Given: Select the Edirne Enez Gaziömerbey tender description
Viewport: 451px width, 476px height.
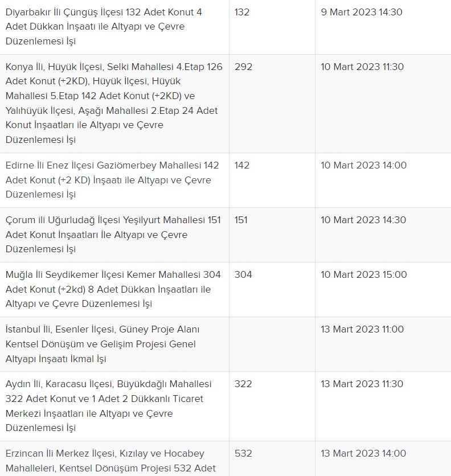Looking at the screenshot, I should click(x=112, y=180).
